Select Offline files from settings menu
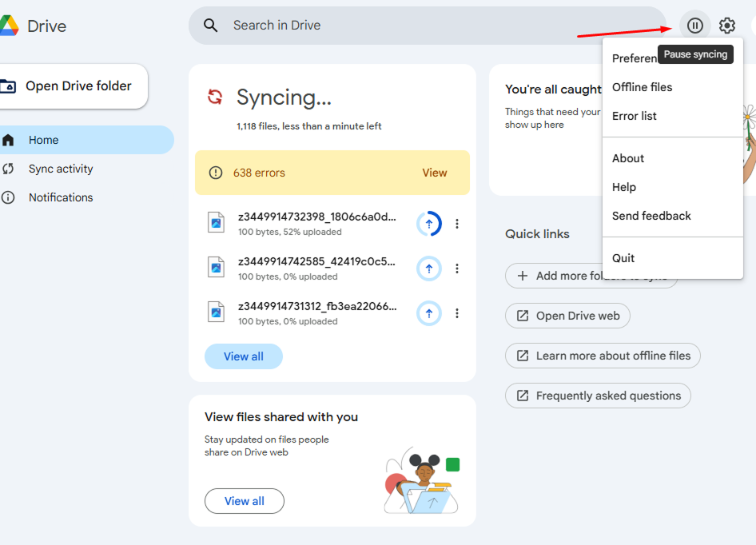756x545 pixels. (x=642, y=87)
